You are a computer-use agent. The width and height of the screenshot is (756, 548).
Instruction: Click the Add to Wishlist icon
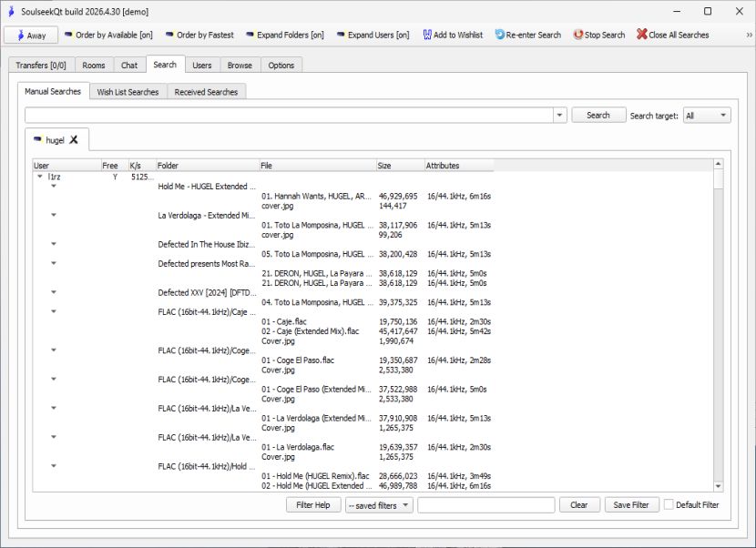coord(427,36)
